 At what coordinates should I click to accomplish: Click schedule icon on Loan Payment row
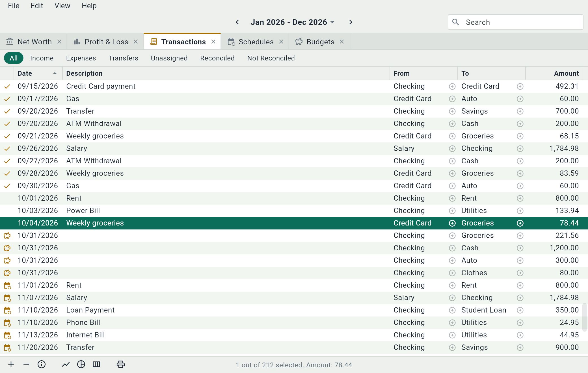(7, 310)
